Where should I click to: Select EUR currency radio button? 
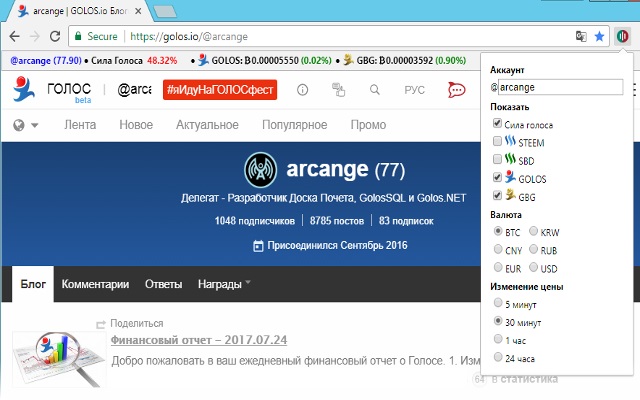[x=498, y=267]
